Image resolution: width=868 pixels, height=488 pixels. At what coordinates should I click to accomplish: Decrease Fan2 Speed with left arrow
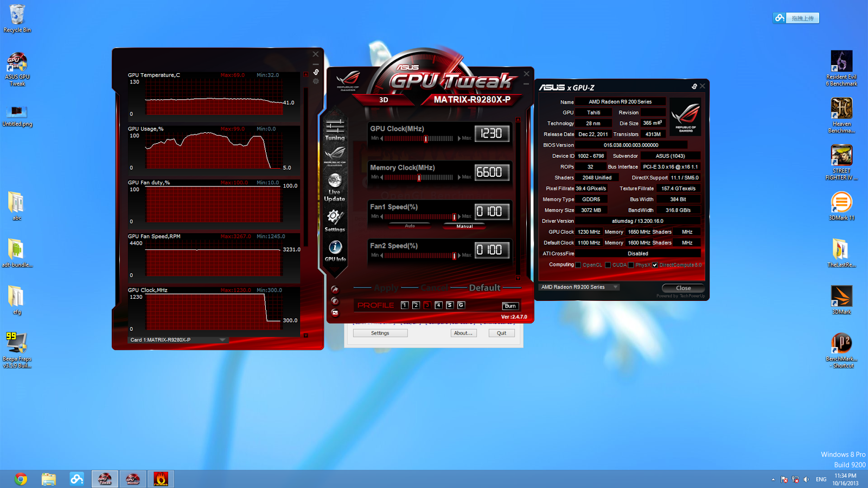click(x=382, y=255)
